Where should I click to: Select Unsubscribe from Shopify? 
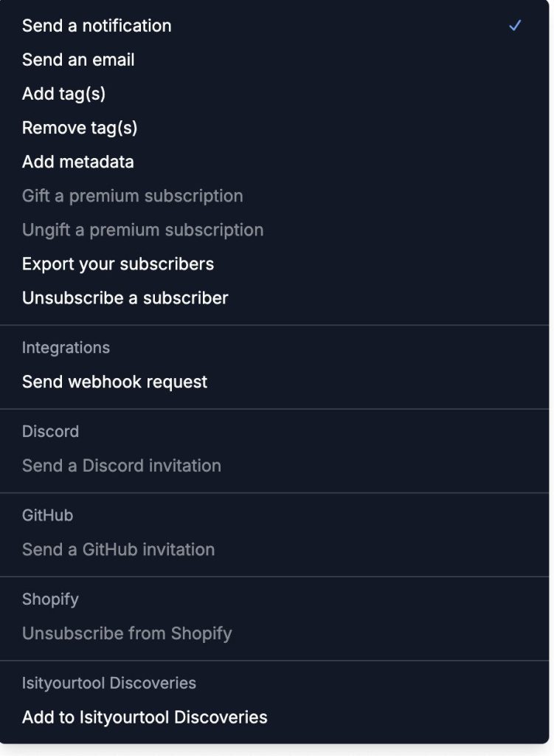[x=274, y=633]
